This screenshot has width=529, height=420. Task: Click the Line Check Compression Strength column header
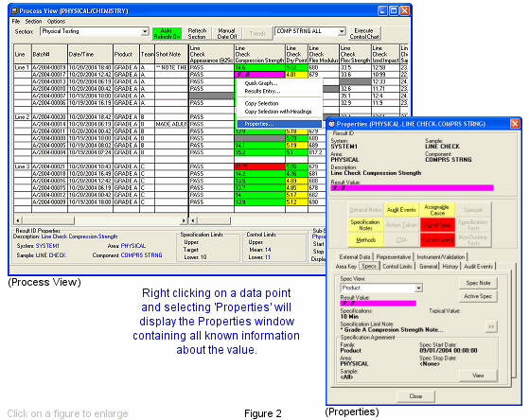(x=259, y=54)
